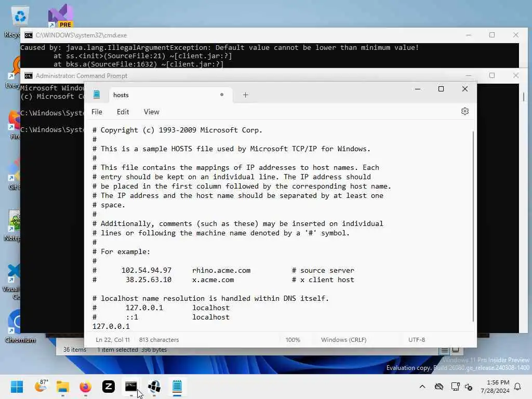Image resolution: width=532 pixels, height=399 pixels.
Task: Open the network status tray icon
Action: pyautogui.click(x=455, y=387)
